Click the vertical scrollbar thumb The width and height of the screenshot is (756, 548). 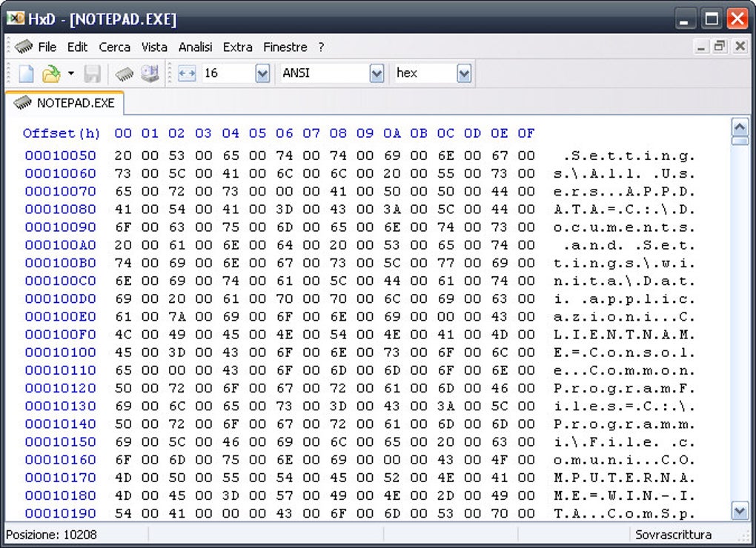(740, 141)
